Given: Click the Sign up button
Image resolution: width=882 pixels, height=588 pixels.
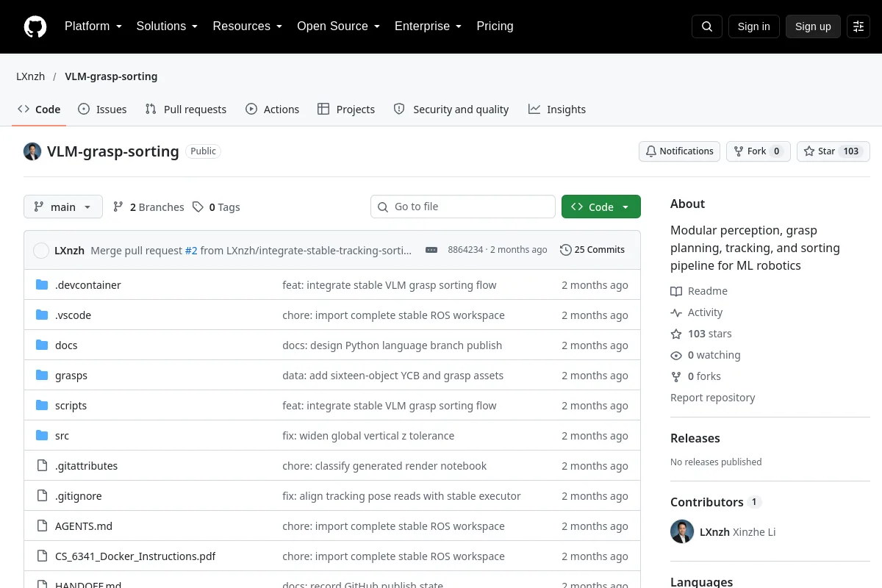Looking at the screenshot, I should (813, 26).
